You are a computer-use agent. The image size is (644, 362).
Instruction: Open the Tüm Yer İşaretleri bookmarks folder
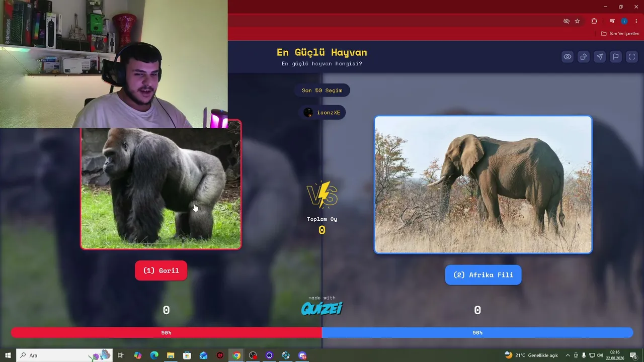pos(620,34)
